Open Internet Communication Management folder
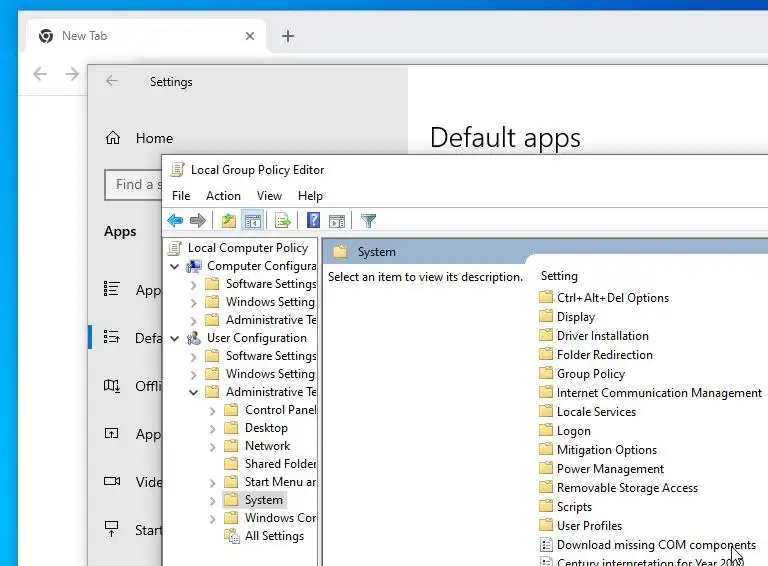This screenshot has width=768, height=566. point(651,393)
